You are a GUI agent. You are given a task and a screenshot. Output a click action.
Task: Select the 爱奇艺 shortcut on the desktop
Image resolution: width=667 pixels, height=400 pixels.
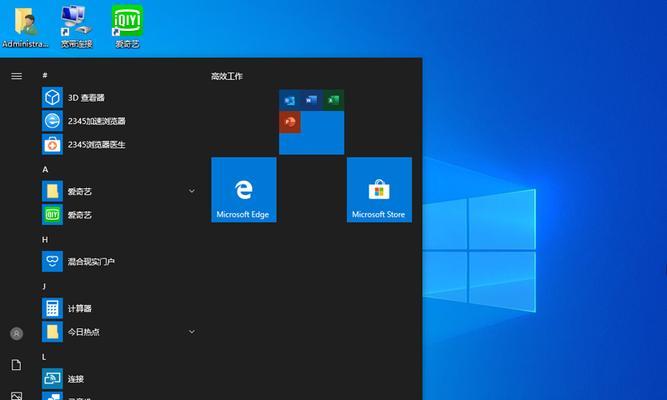[127, 26]
